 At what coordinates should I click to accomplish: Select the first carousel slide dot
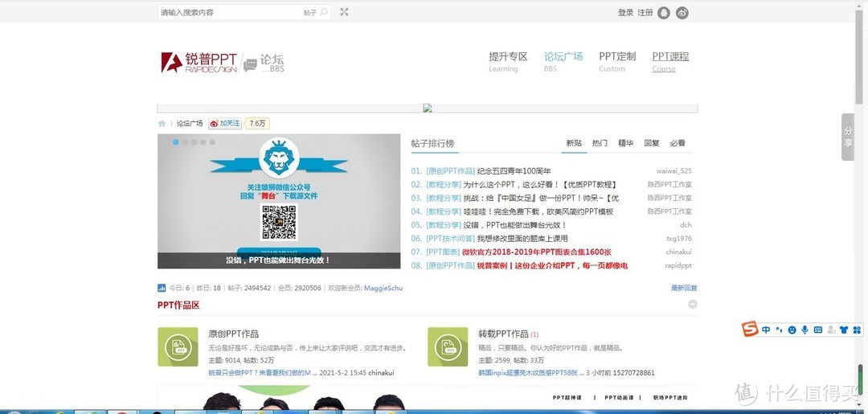pyautogui.click(x=175, y=142)
